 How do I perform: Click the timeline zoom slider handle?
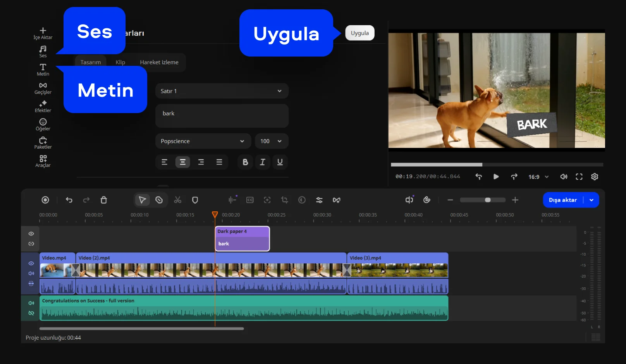[x=488, y=200]
